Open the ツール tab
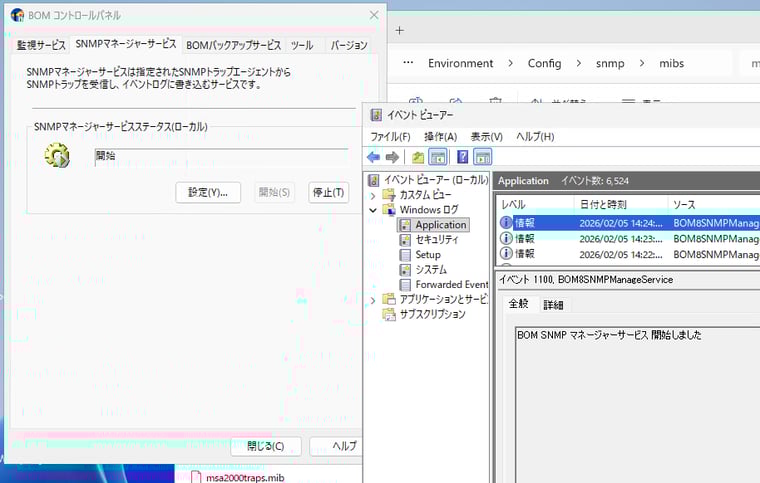The width and height of the screenshot is (760, 483). (302, 46)
